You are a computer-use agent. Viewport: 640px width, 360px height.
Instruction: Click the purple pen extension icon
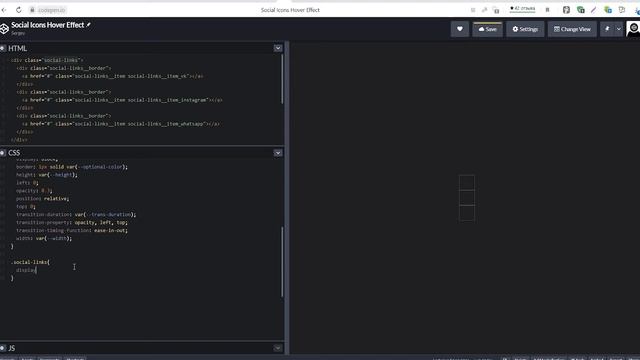[593, 10]
